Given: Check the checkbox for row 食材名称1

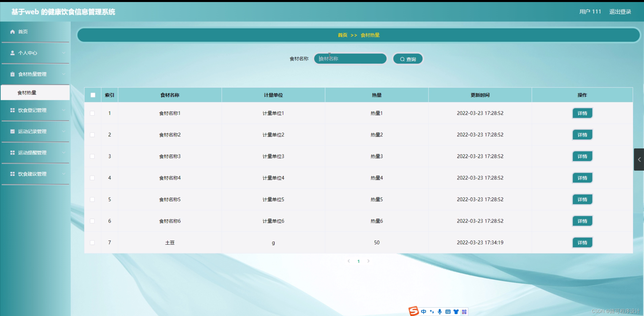Looking at the screenshot, I should coord(92,113).
